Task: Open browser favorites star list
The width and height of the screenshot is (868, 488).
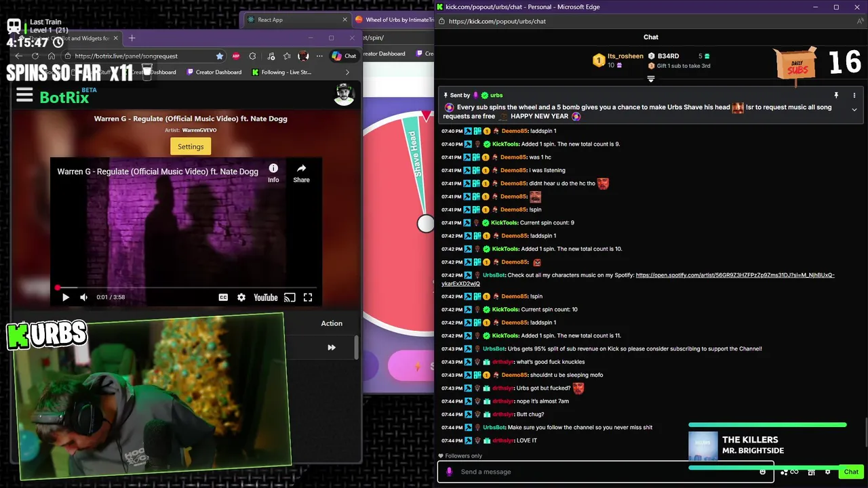Action: tap(287, 56)
